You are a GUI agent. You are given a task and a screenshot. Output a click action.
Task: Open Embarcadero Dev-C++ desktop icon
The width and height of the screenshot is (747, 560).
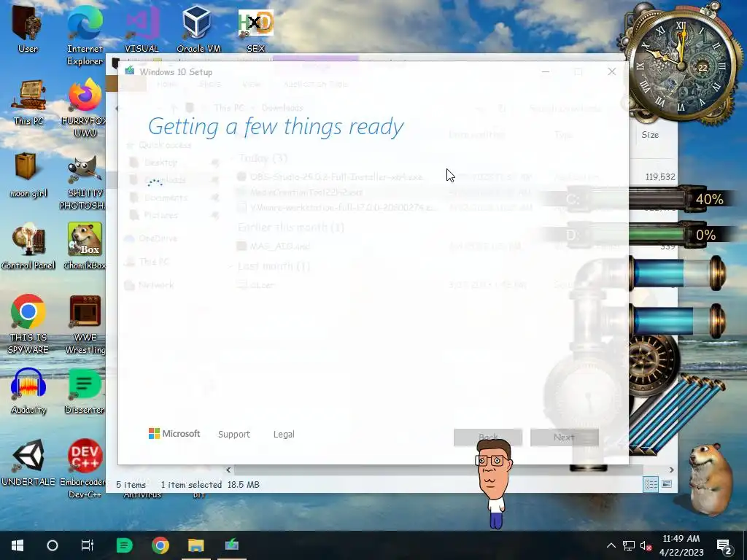click(83, 469)
